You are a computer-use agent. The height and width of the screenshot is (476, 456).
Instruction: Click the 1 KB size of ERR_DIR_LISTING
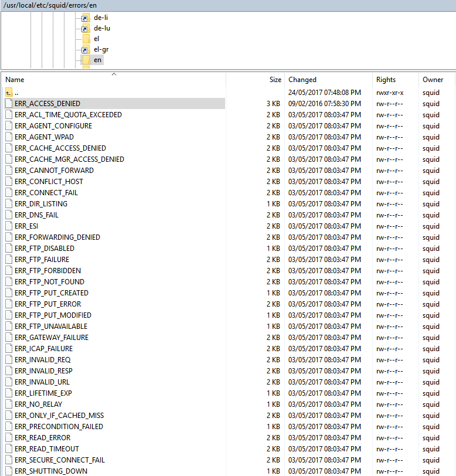(273, 203)
